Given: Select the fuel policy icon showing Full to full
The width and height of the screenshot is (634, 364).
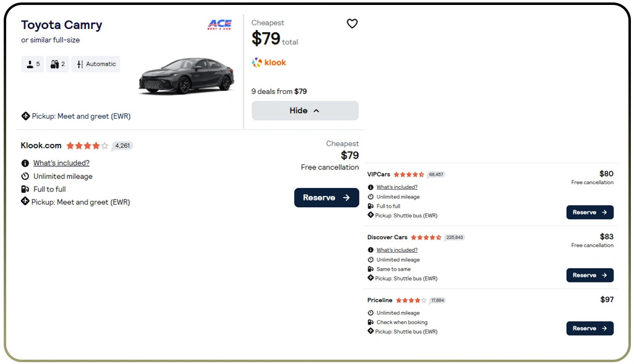Looking at the screenshot, I should coord(23,189).
